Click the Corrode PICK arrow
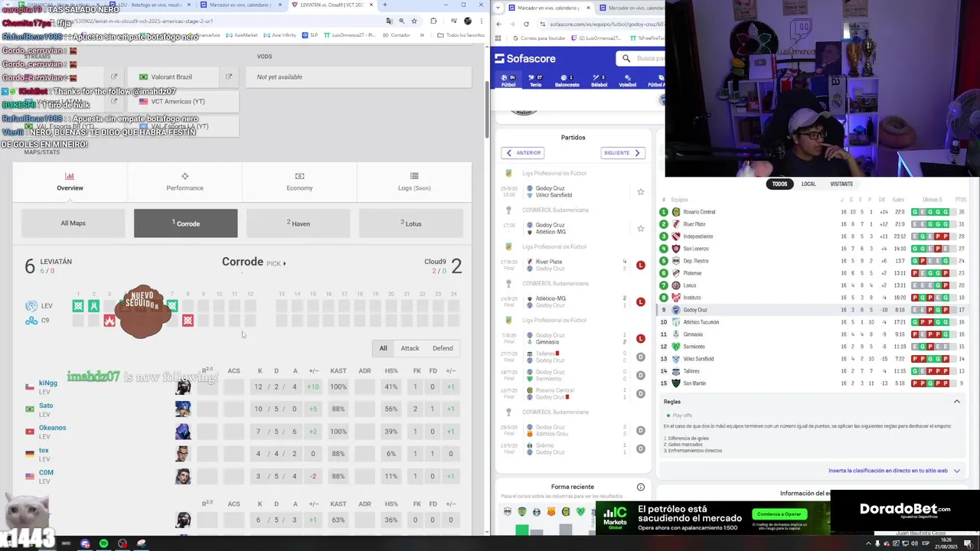 [284, 263]
